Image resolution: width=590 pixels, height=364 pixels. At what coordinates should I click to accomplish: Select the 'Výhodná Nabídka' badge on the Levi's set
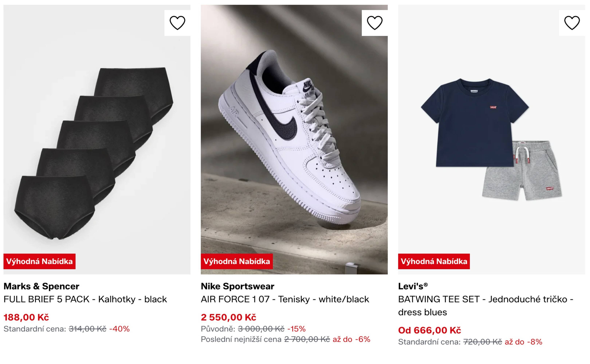[x=434, y=261]
